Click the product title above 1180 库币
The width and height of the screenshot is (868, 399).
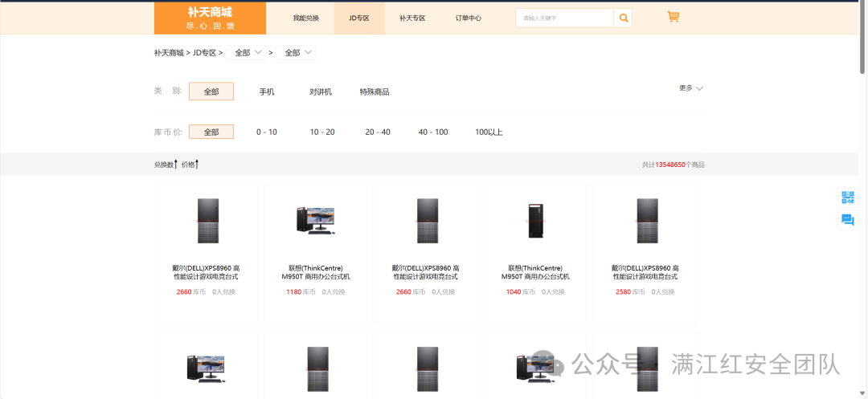[316, 272]
